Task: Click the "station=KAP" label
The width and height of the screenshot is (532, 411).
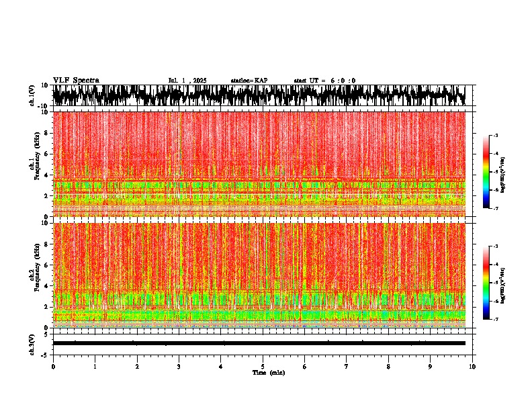Action: pyautogui.click(x=249, y=81)
